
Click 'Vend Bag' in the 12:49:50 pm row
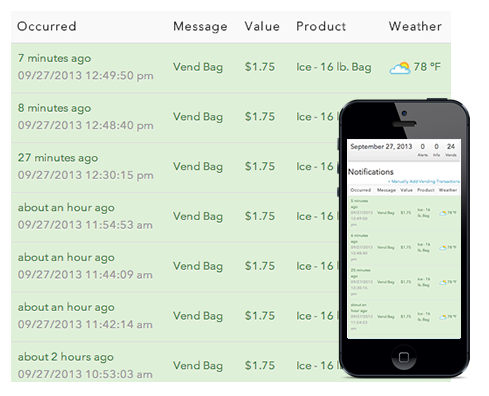[x=198, y=67]
